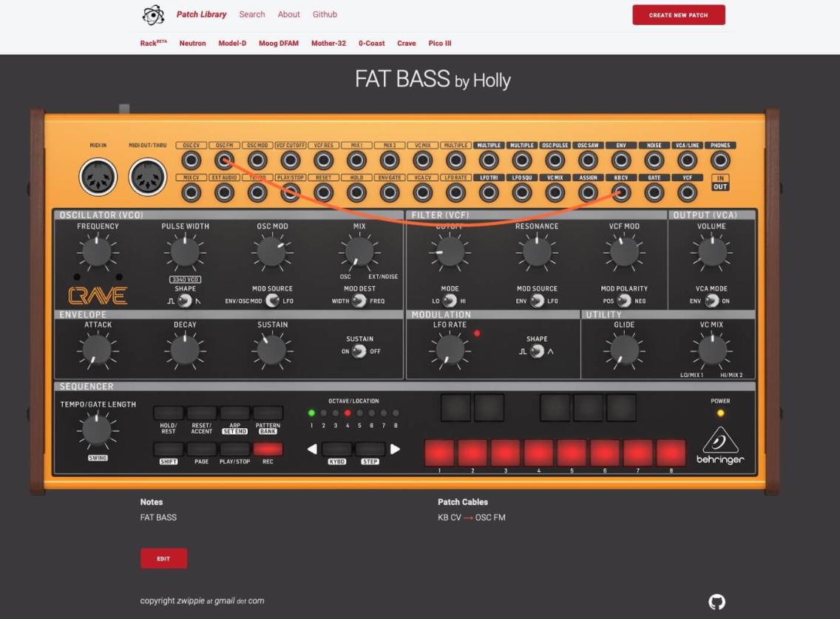This screenshot has width=840, height=619.
Task: Click the CREATE NEW PATCH button
Action: pos(677,14)
